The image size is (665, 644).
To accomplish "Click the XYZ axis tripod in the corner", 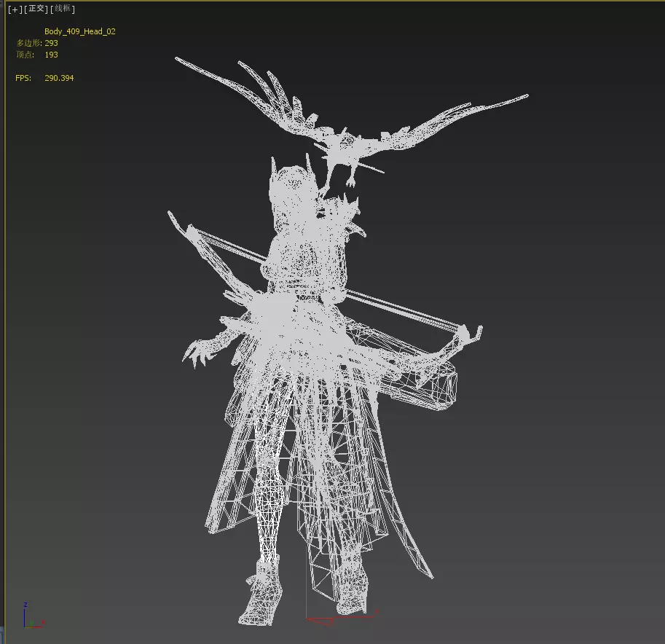I will tap(34, 615).
